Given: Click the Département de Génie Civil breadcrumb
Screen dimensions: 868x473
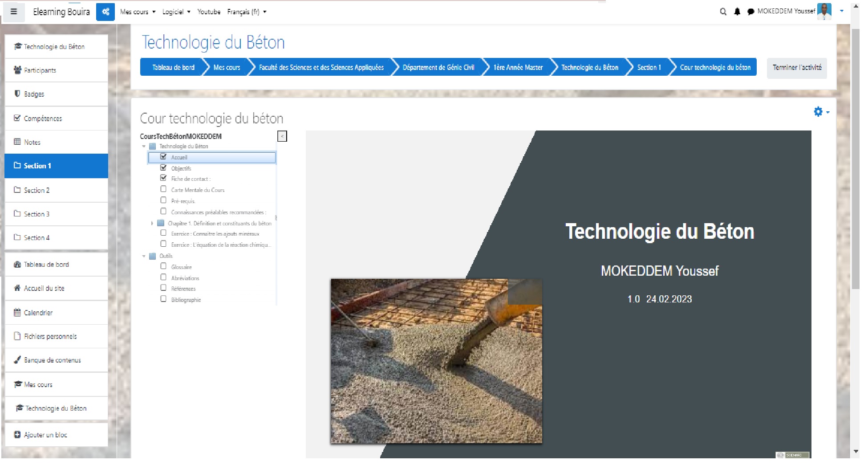Looking at the screenshot, I should (x=438, y=68).
